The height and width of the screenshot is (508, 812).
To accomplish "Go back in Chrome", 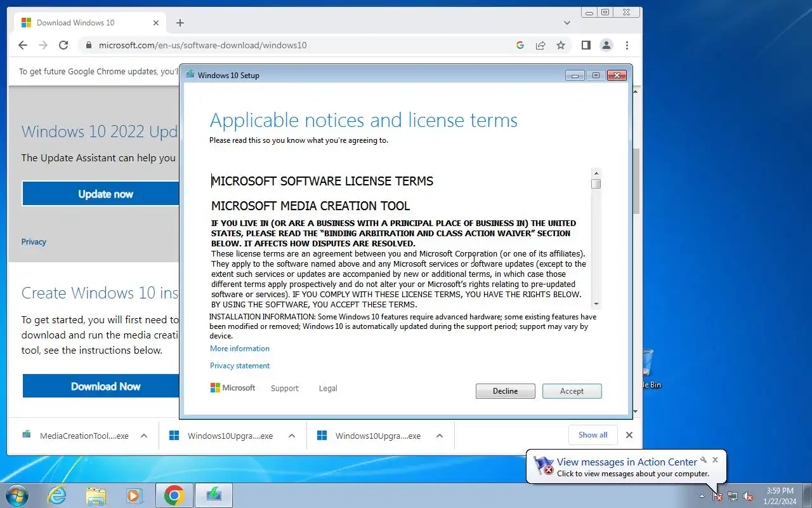I will click(23, 45).
